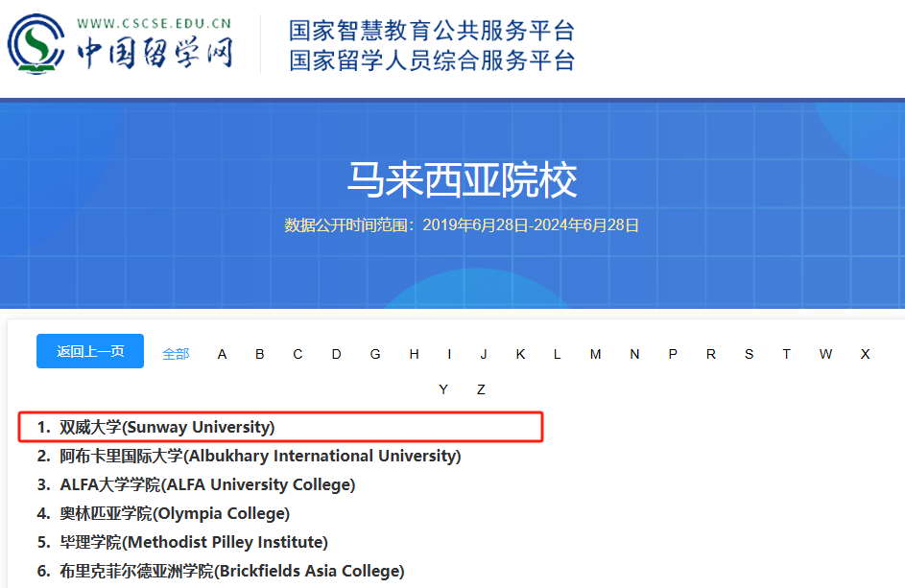Filter schools by letter A

pyautogui.click(x=222, y=353)
